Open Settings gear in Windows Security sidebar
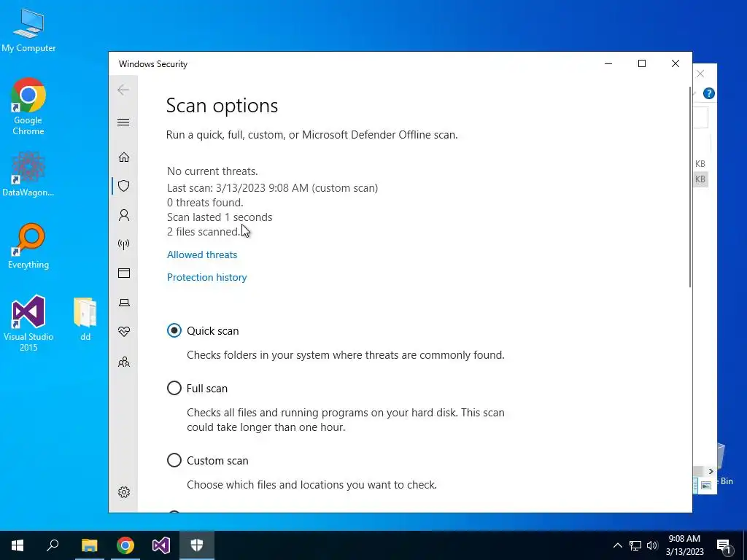Image resolution: width=747 pixels, height=560 pixels. [124, 492]
